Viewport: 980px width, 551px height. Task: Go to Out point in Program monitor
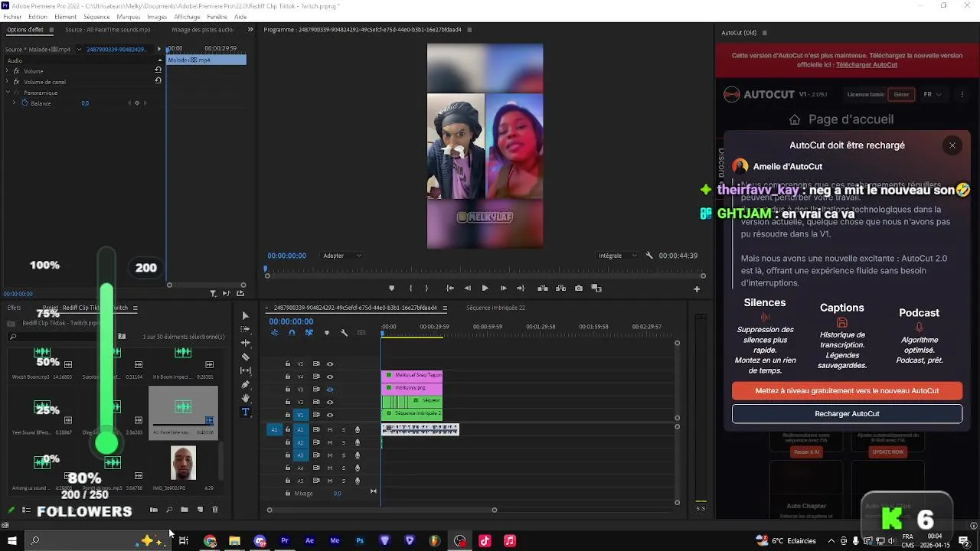click(x=521, y=289)
